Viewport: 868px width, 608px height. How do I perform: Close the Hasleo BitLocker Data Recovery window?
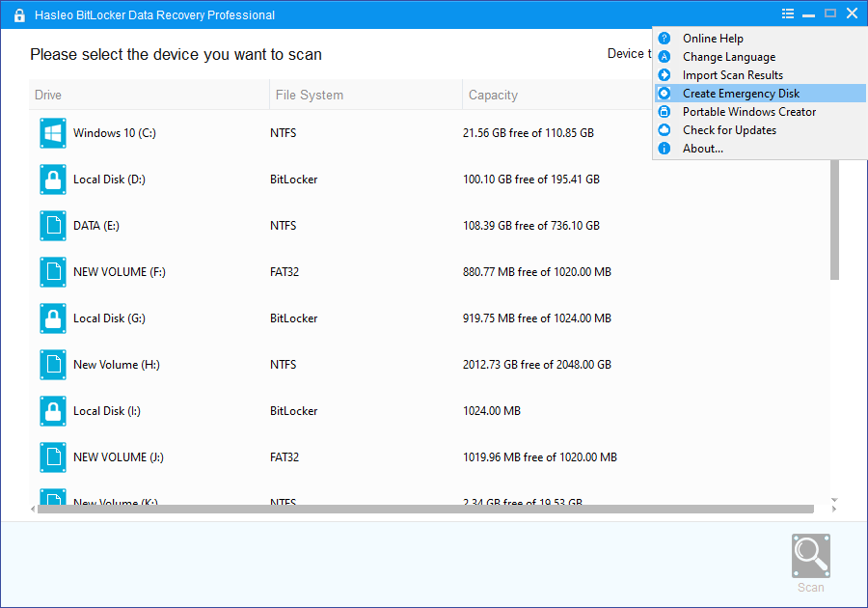[852, 14]
